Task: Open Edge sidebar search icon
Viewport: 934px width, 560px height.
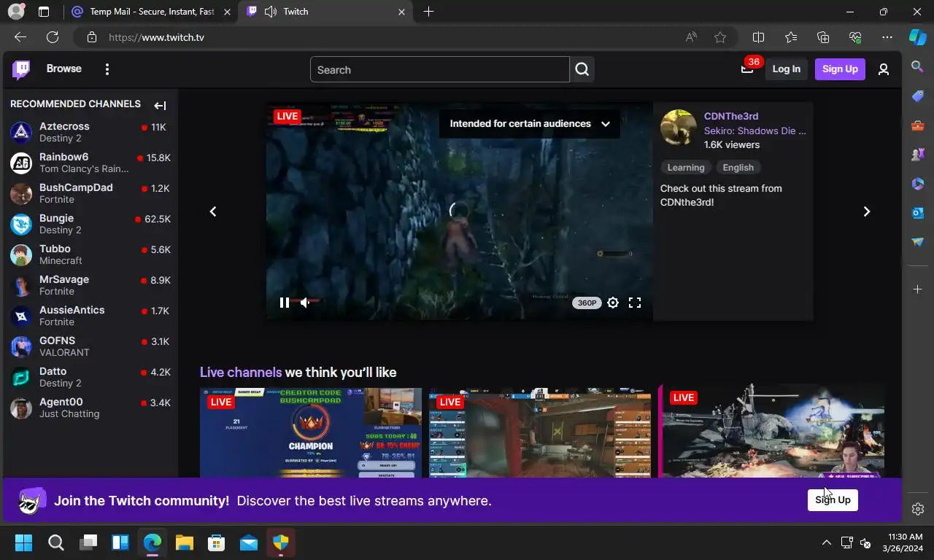Action: (918, 67)
